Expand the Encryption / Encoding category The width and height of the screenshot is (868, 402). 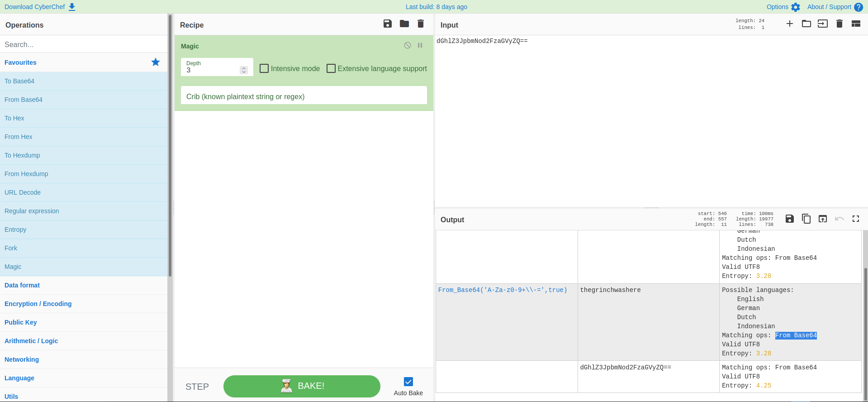(38, 304)
